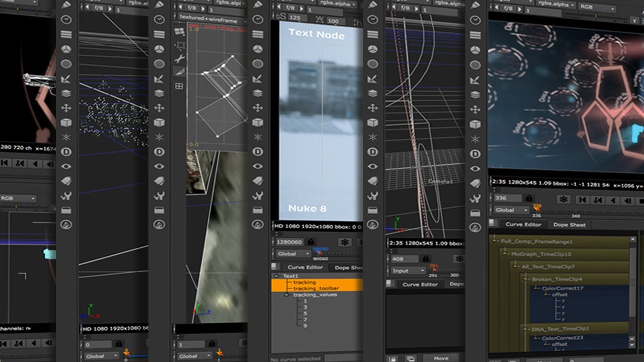Open Keyer menu beside textured+wireframe viewer
Image resolution: width=644 pixels, height=362 pixels.
pos(159,79)
